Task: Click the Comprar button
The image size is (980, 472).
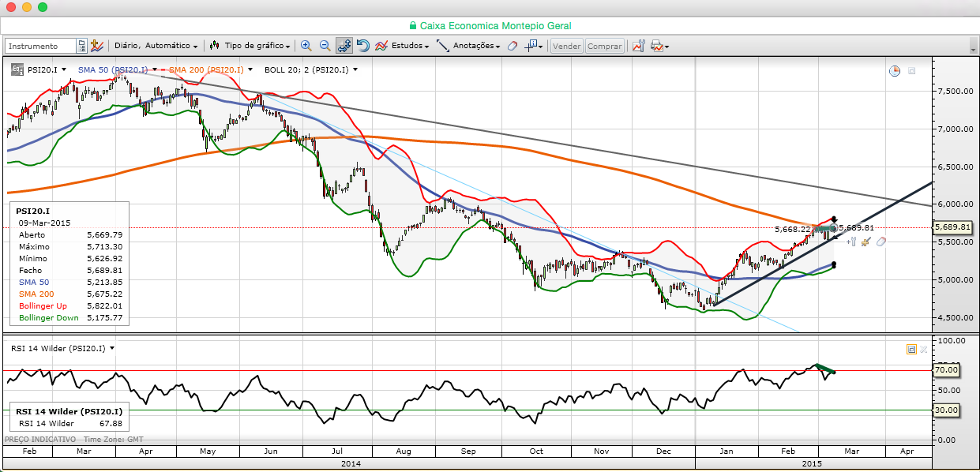Action: (x=605, y=47)
